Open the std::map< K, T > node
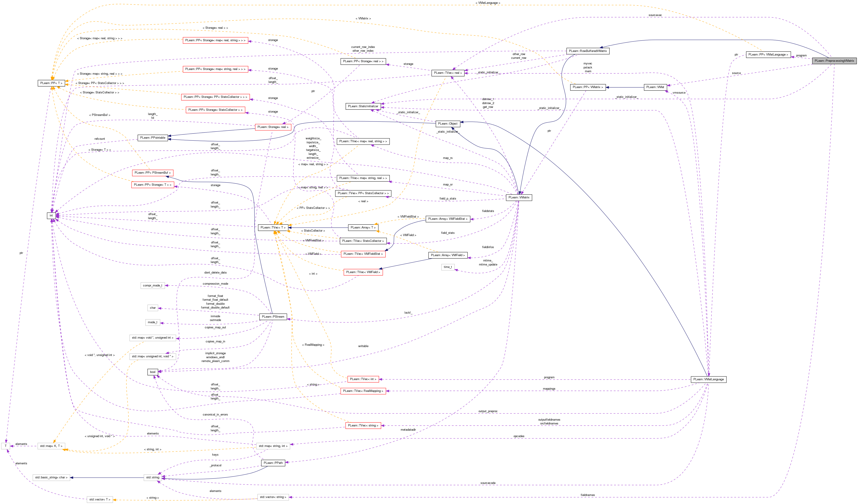Viewport: 858px width, 504px height. (x=52, y=446)
